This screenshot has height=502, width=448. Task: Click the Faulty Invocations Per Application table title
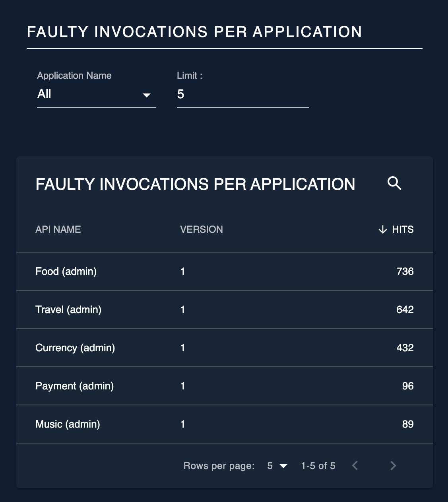[x=195, y=184]
